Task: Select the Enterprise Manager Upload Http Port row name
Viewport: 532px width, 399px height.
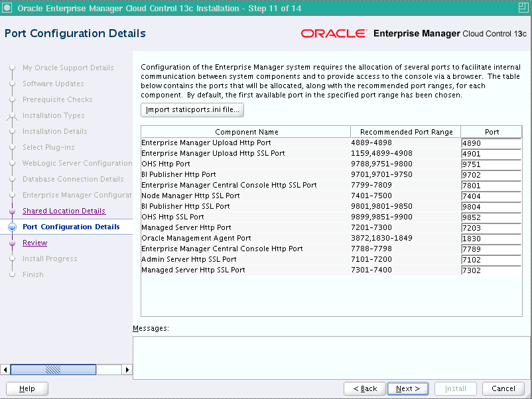Action: click(206, 142)
